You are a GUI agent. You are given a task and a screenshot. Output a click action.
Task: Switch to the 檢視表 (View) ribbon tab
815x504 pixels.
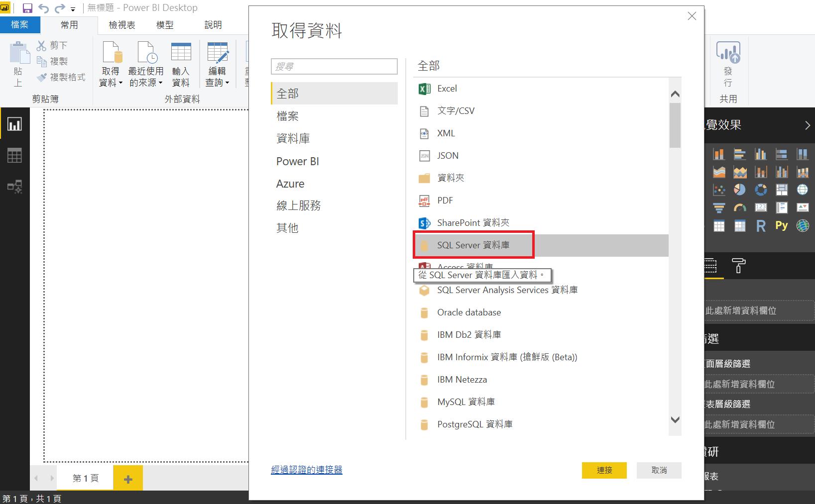[122, 24]
